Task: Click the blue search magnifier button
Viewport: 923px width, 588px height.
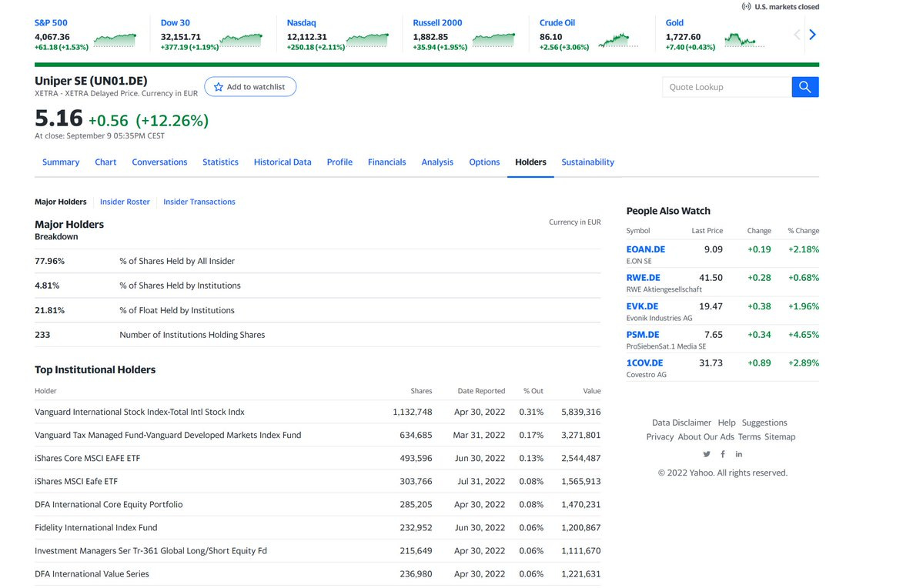Action: tap(804, 87)
